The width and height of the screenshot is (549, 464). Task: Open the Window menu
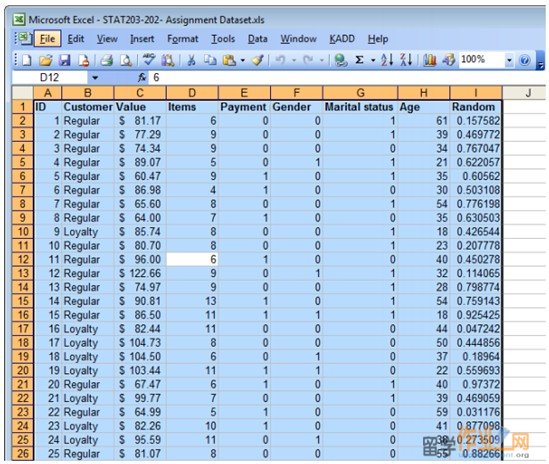(298, 39)
